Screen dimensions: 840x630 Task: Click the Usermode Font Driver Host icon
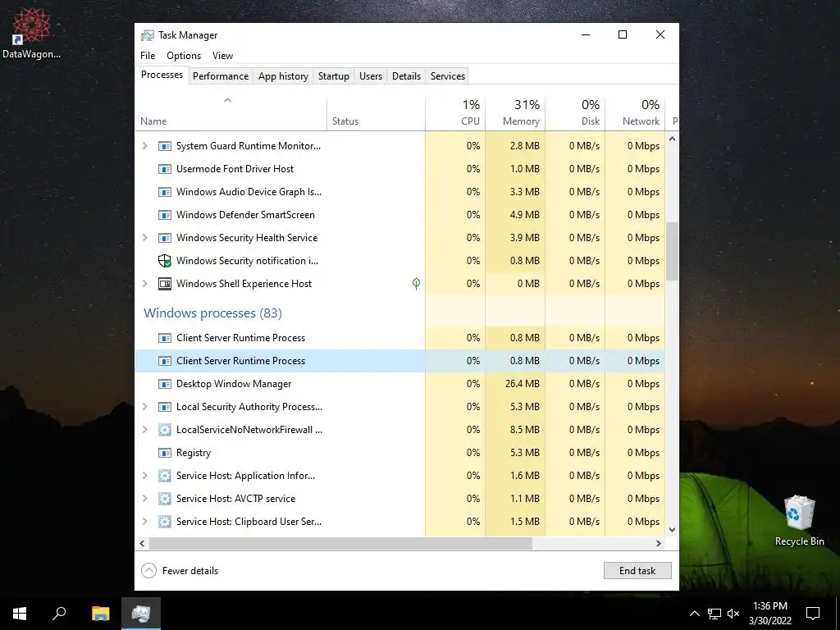point(164,169)
